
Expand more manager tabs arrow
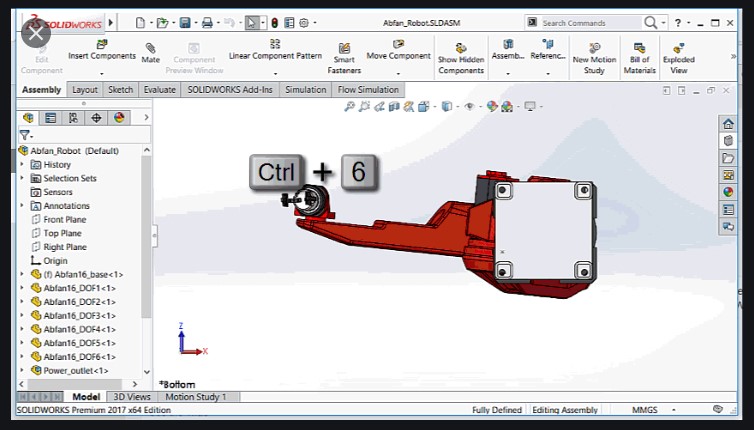pos(146,117)
